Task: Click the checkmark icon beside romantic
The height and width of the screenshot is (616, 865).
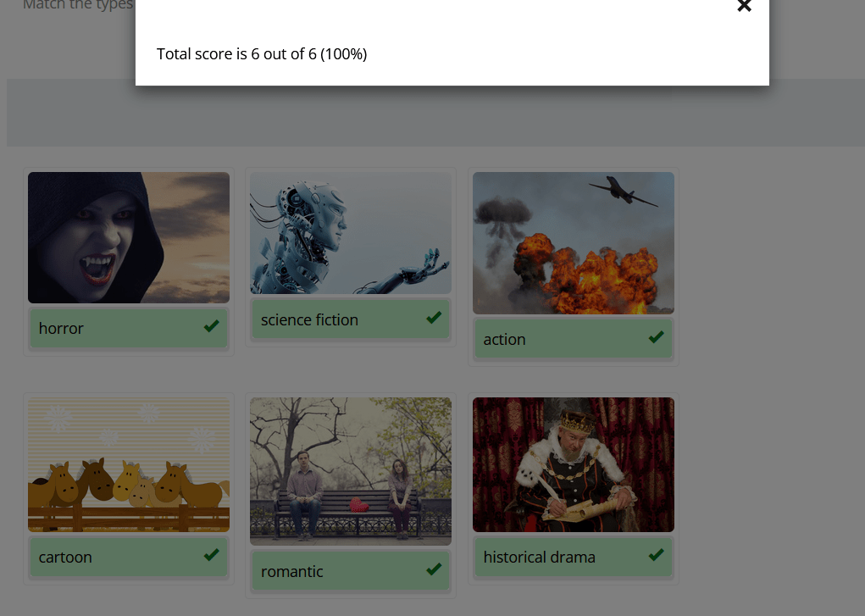Action: point(434,569)
